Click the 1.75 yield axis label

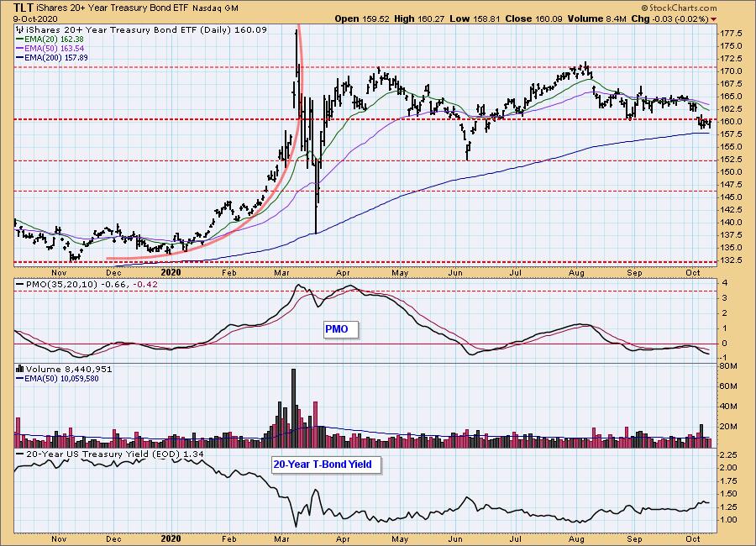727,480
